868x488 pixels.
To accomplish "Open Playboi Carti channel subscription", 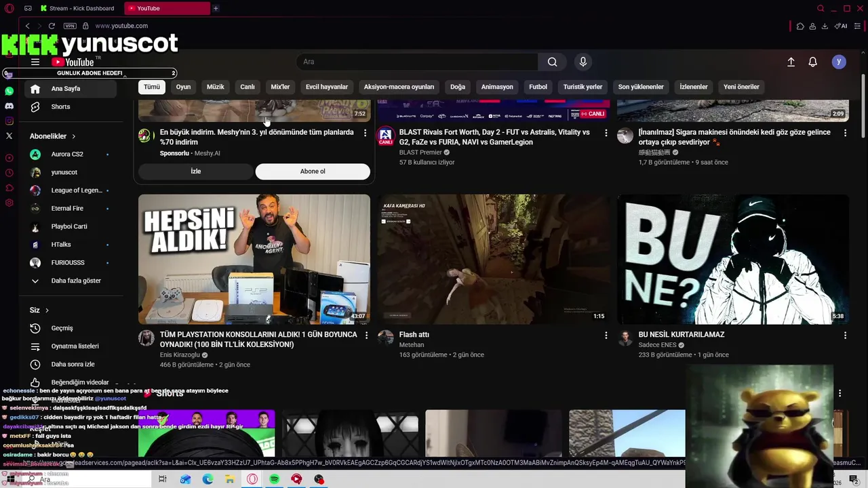I will (x=71, y=226).
